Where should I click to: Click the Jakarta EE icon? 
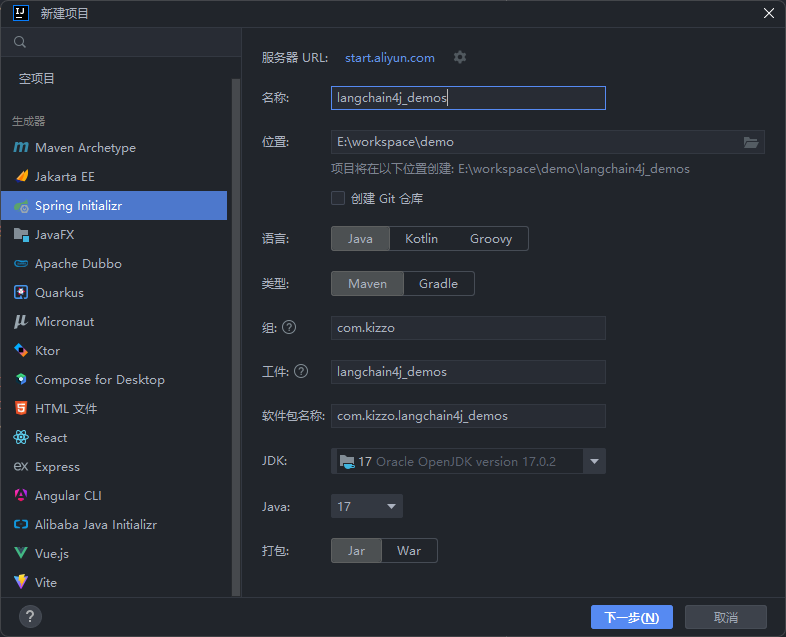[x=21, y=176]
